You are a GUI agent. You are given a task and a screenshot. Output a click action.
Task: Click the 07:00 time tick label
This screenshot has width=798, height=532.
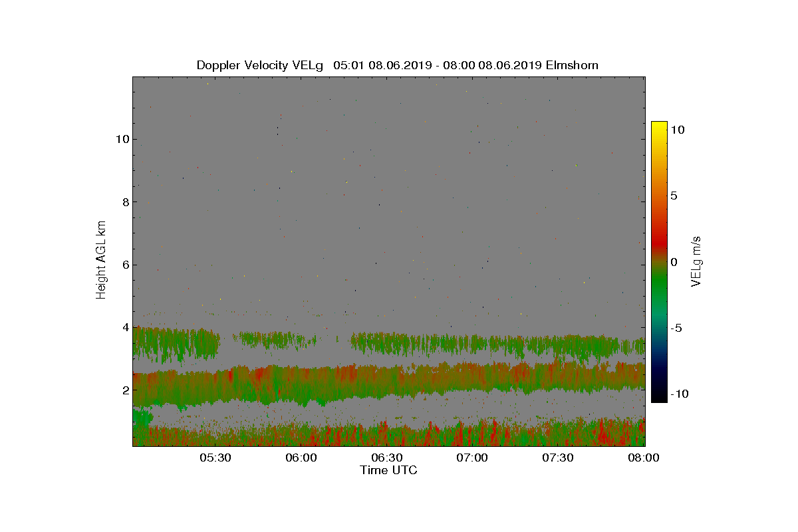[x=473, y=458]
